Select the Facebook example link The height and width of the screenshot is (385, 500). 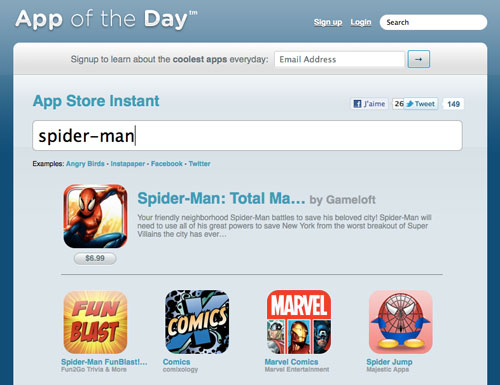[167, 164]
